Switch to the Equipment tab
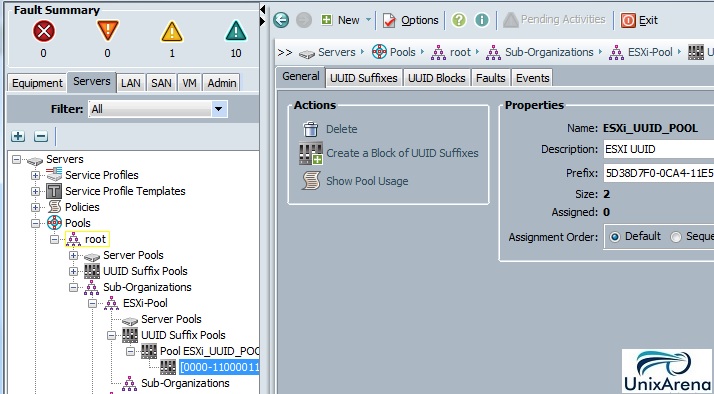Screen dimensions: 714x394 pos(37,83)
